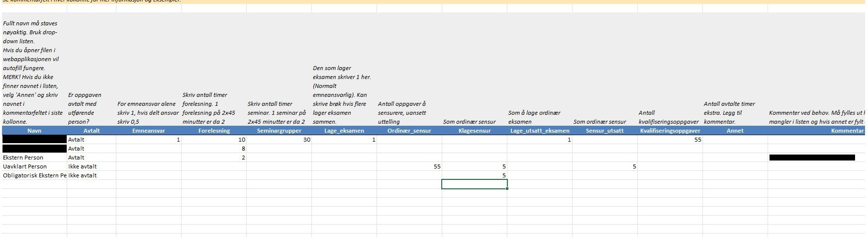The image size is (868, 243).
Task: Select the Lage_eksamen header cell
Action: coord(344,131)
